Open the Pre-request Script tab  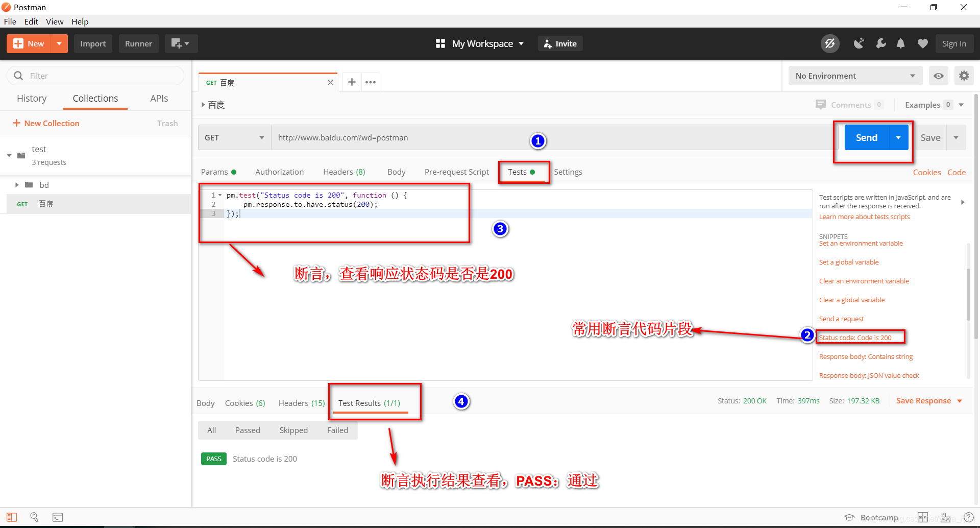point(456,172)
